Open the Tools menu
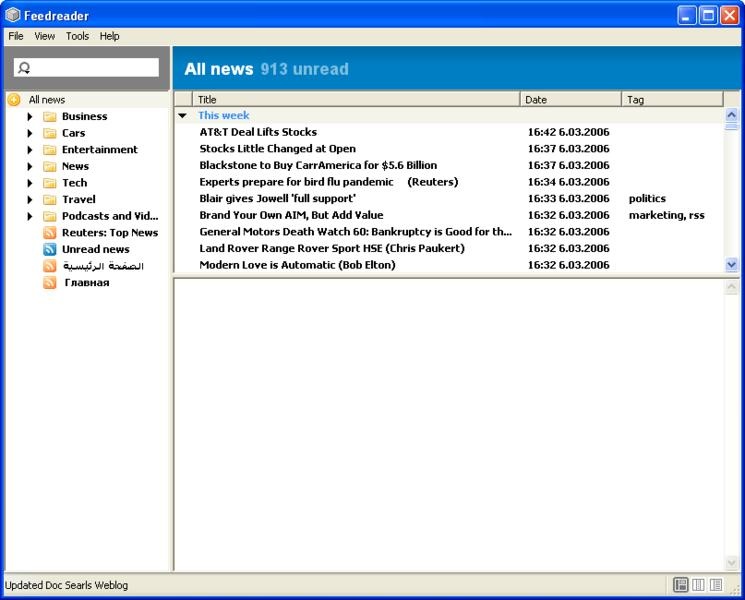 coord(77,36)
